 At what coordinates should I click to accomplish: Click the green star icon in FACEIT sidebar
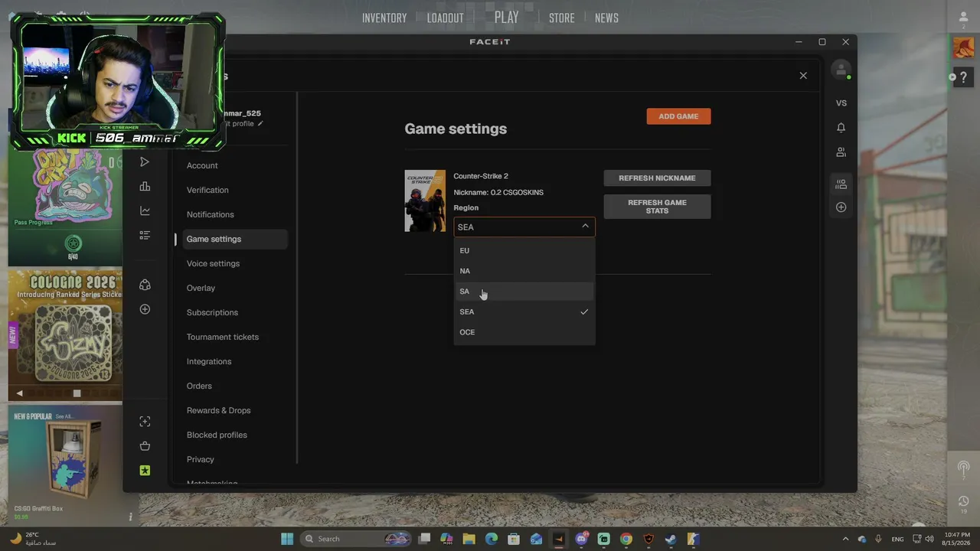click(145, 471)
